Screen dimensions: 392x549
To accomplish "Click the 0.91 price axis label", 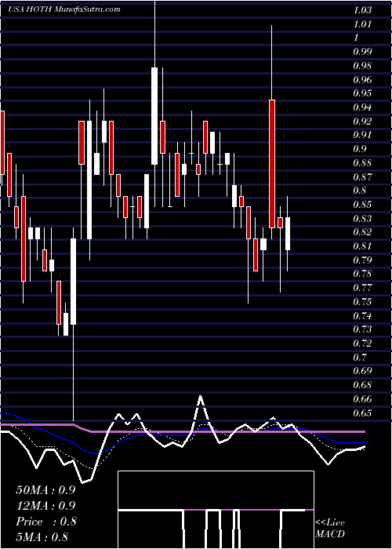I will click(x=362, y=135).
